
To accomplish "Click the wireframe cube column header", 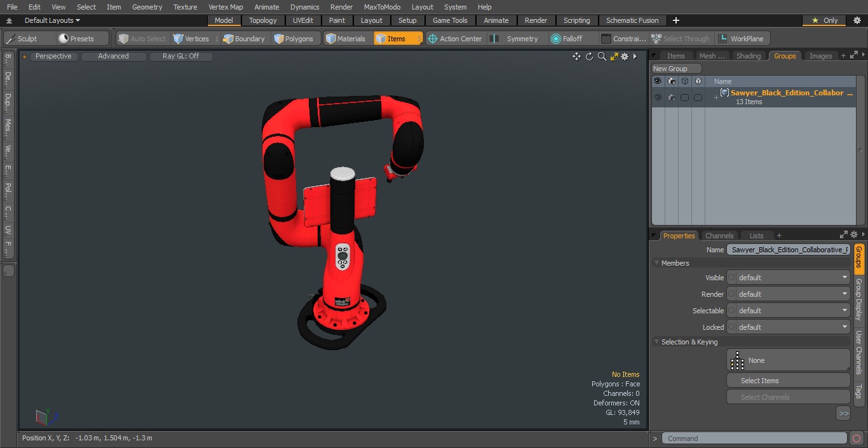I will point(685,81).
